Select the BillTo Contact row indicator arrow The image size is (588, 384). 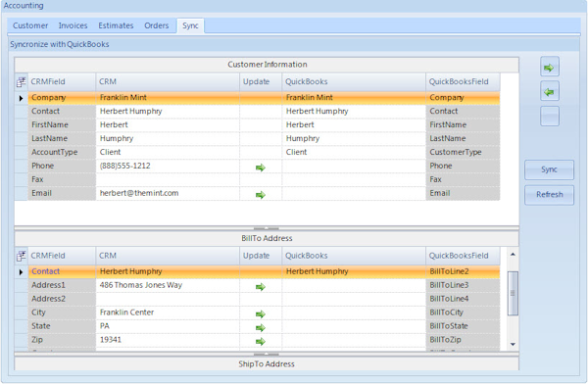point(21,272)
